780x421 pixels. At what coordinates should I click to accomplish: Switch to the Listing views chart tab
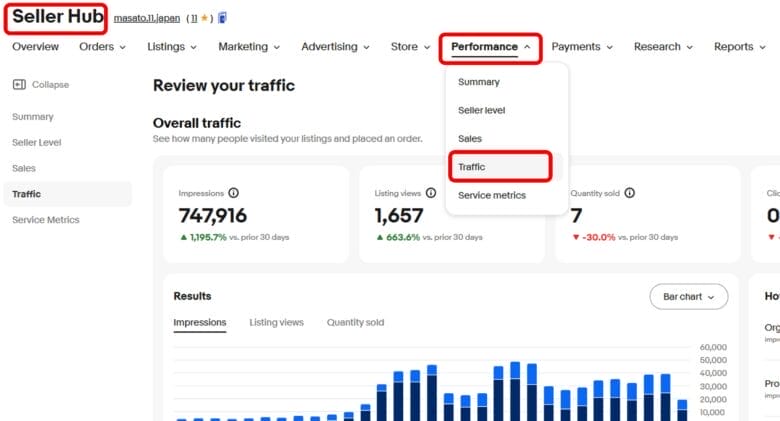(276, 322)
